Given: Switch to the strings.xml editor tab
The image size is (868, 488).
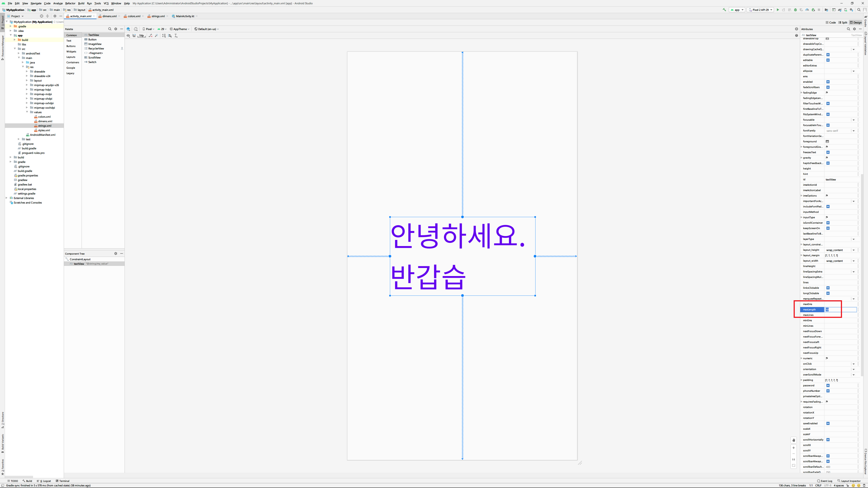Looking at the screenshot, I should (x=158, y=16).
